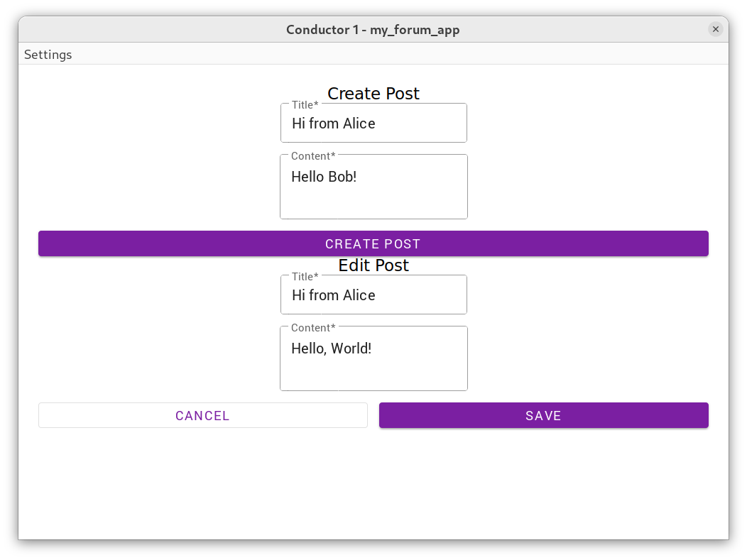Open the Settings menu

48,55
